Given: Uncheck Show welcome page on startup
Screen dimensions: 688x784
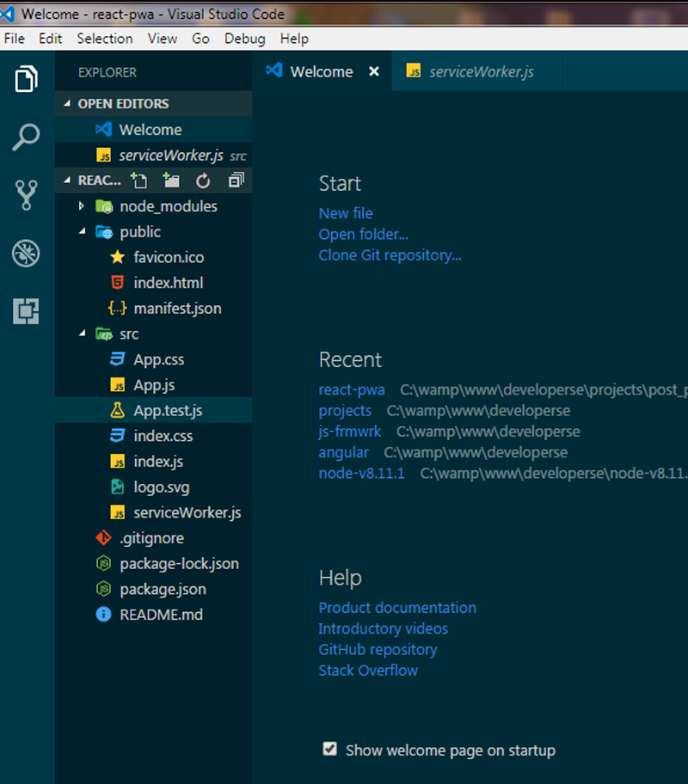Looking at the screenshot, I should click(329, 749).
